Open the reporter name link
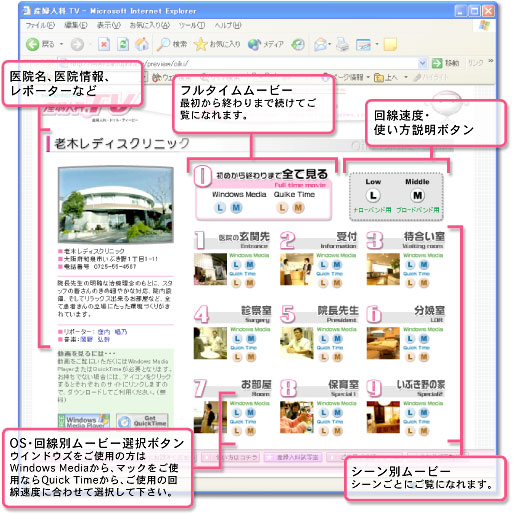The height and width of the screenshot is (514, 513). pos(112,332)
